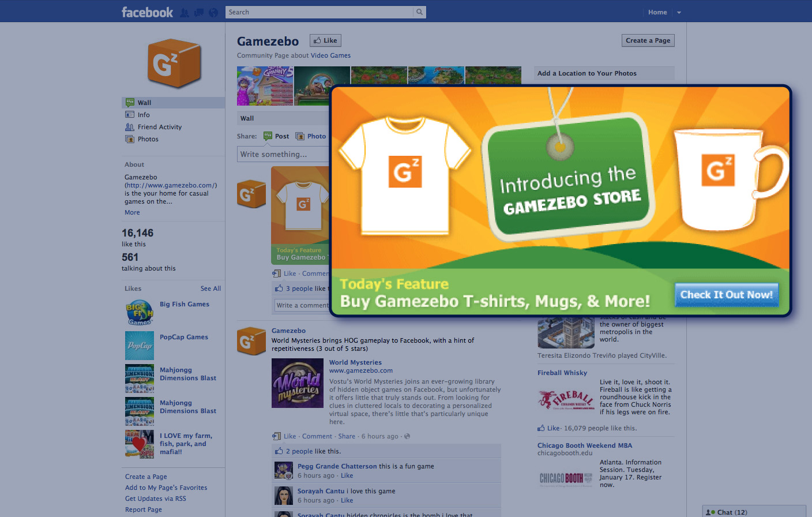This screenshot has height=517, width=812.
Task: Click Add a Location to Your Photos
Action: point(587,73)
